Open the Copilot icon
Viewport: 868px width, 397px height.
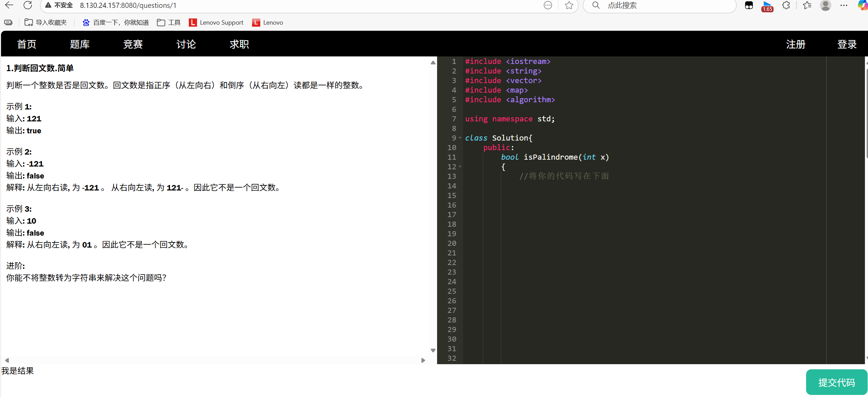[863, 5]
